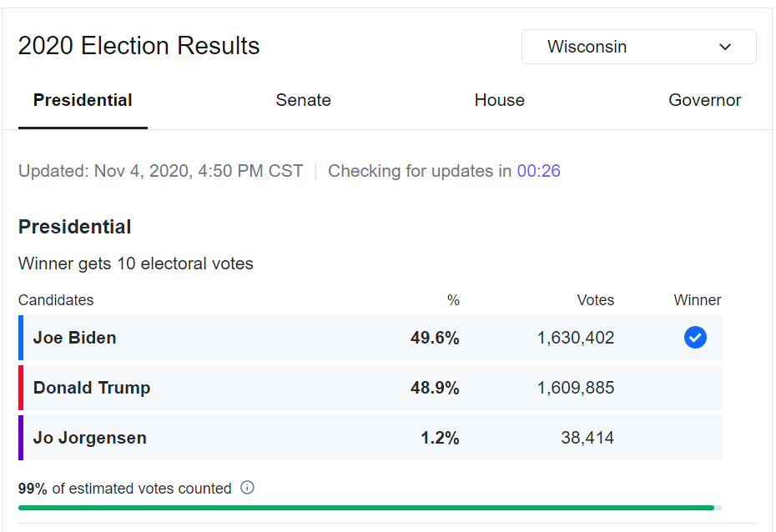This screenshot has height=532, width=776.
Task: Click the Joe Biden candidate name
Action: 75,338
